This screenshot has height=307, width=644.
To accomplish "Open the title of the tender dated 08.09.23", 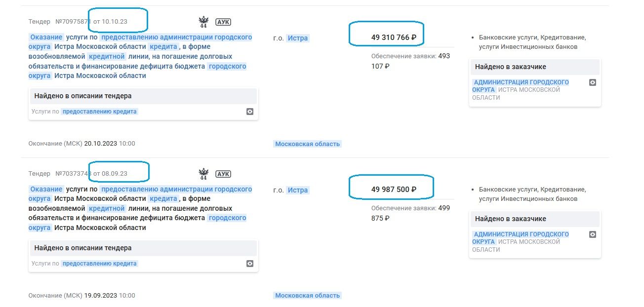I will click(140, 208).
